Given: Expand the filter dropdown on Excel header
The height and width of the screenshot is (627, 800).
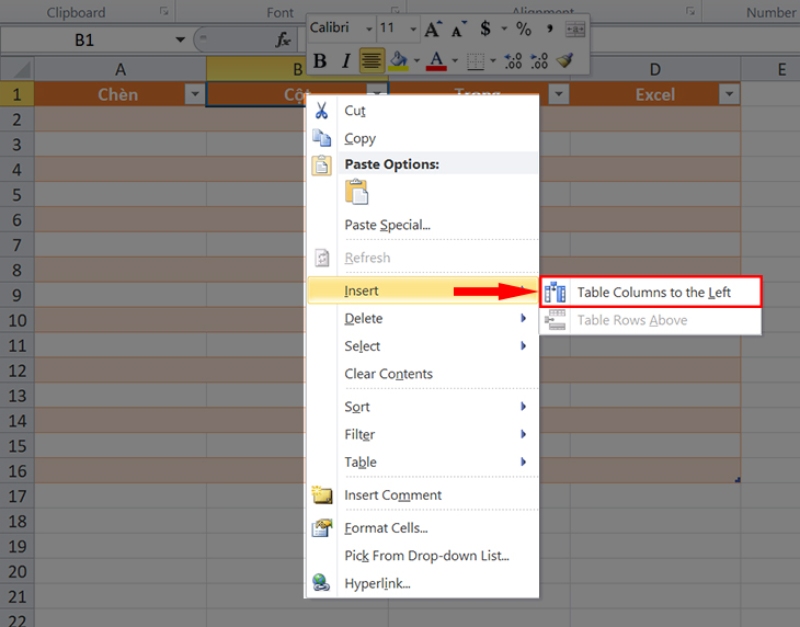Looking at the screenshot, I should (x=729, y=95).
